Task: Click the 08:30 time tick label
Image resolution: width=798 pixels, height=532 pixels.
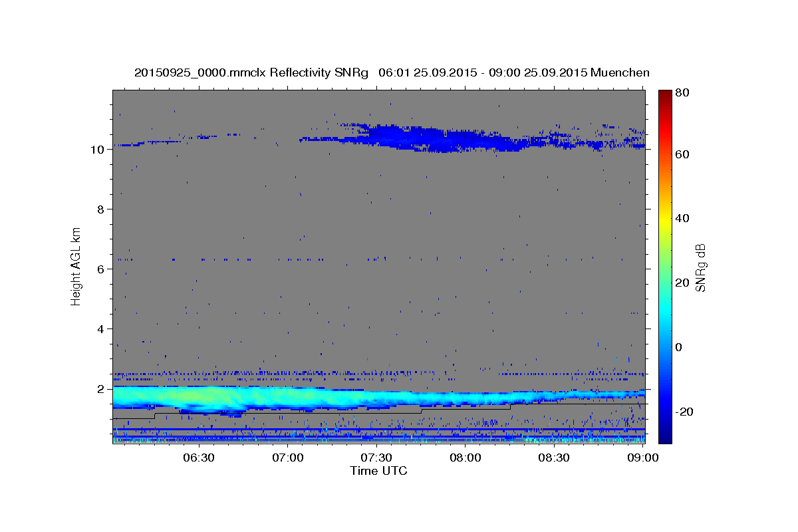Action: point(555,458)
